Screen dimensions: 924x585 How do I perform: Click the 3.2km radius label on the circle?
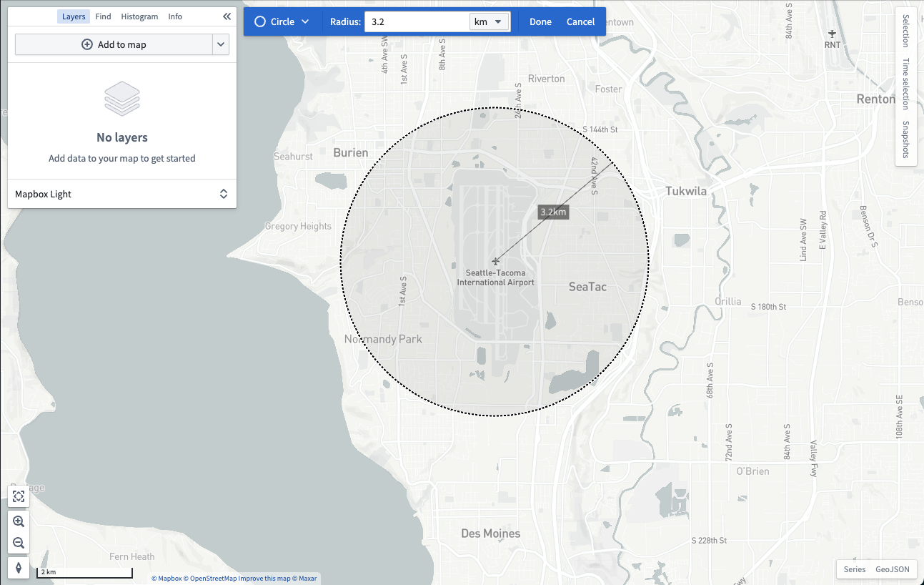(x=553, y=212)
